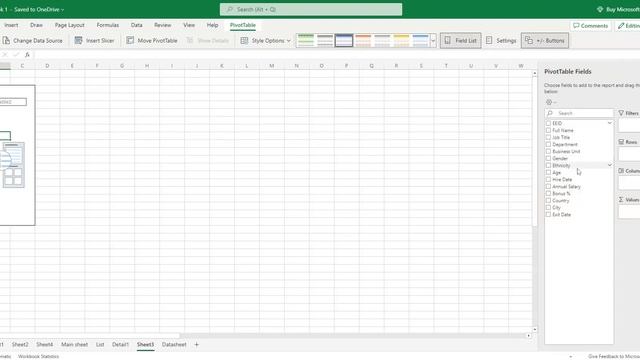Click the Filters area funnel icon
Image resolution: width=640 pixels, height=360 pixels.
coord(621,113)
